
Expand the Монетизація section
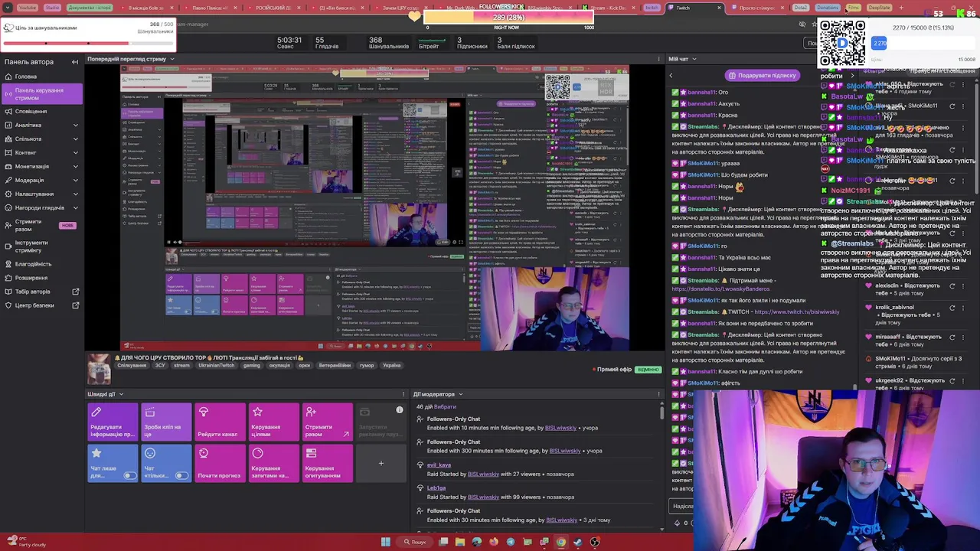[42, 166]
